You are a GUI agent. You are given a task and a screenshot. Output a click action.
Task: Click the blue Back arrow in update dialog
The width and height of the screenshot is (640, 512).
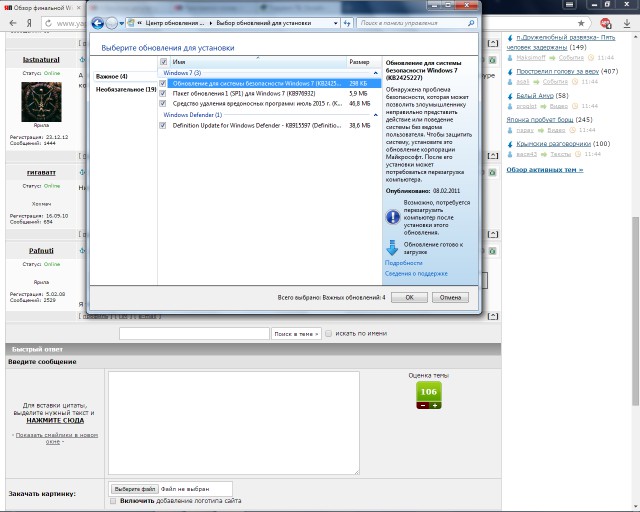tap(98, 23)
